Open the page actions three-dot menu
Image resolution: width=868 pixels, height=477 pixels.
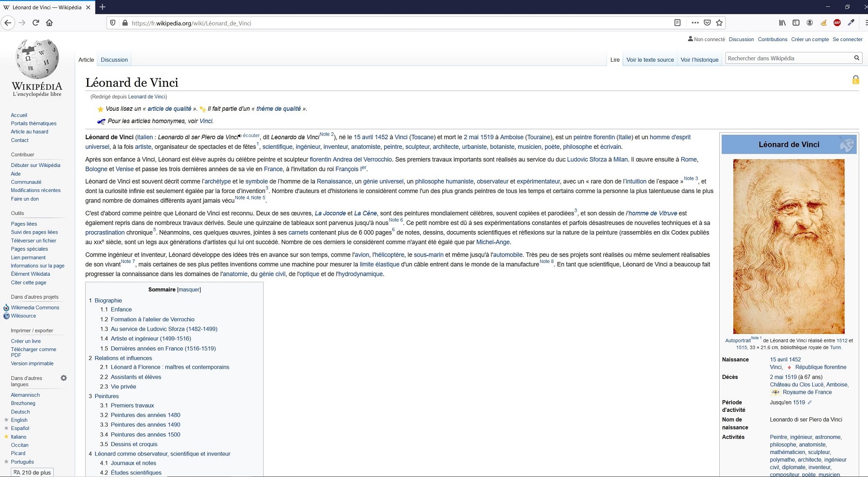coord(695,23)
